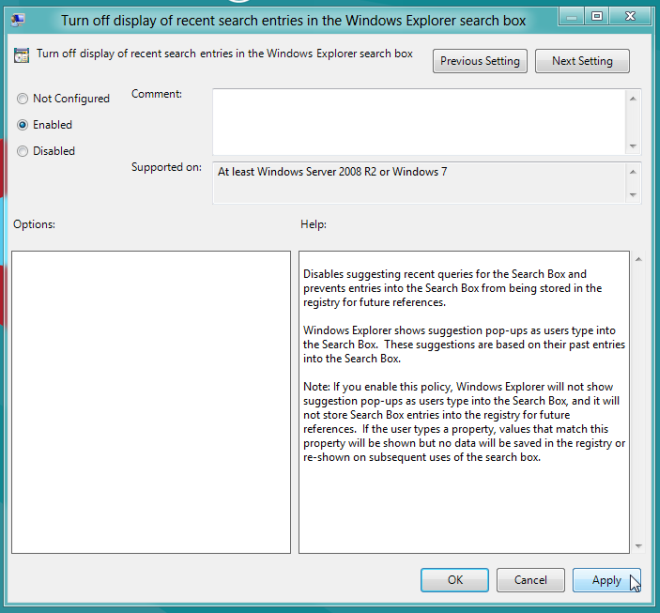Screen dimensions: 660x613
Task: Click the 'Windows Explorer shows suggestion pop-ups' paragraph
Action: pyautogui.click(x=464, y=344)
